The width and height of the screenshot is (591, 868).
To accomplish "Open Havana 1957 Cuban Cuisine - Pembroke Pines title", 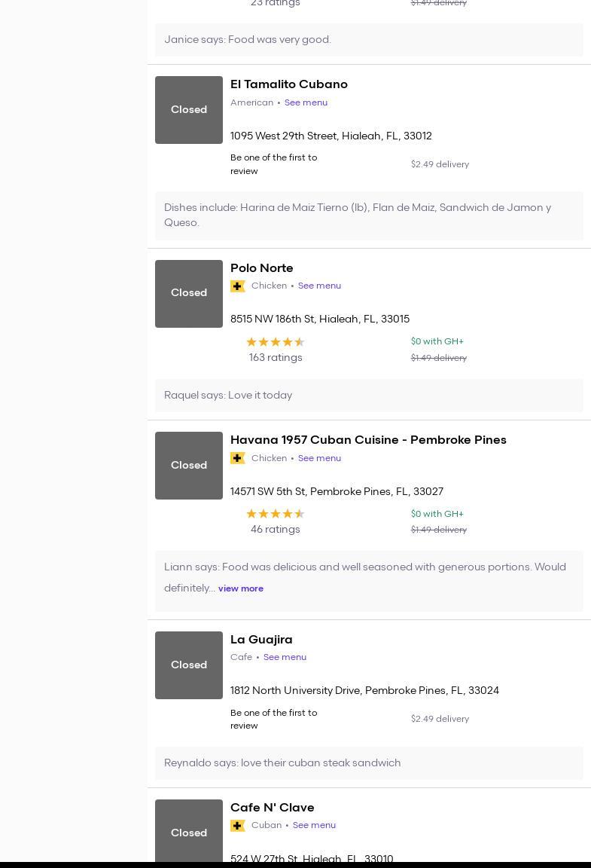I will tap(368, 440).
